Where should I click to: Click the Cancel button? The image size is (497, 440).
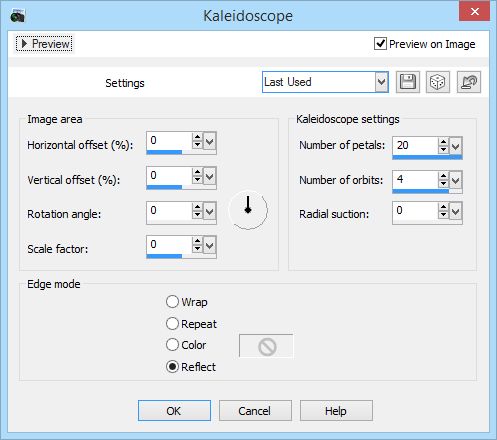click(x=255, y=411)
